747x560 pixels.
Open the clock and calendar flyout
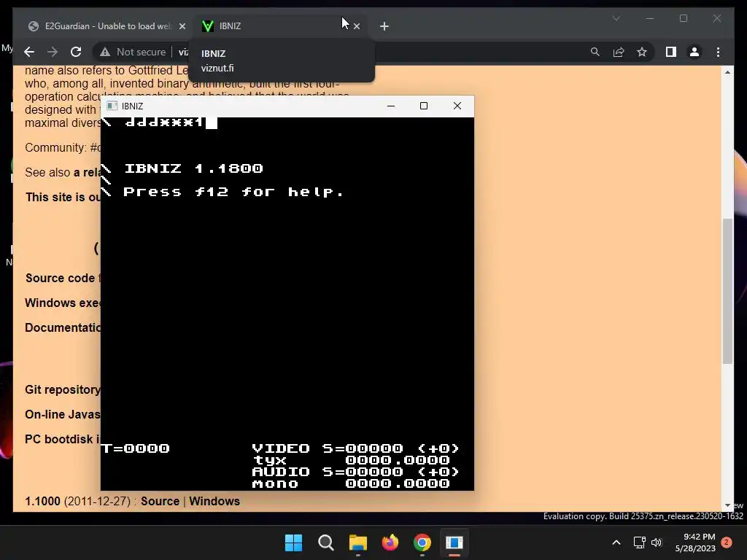click(695, 542)
